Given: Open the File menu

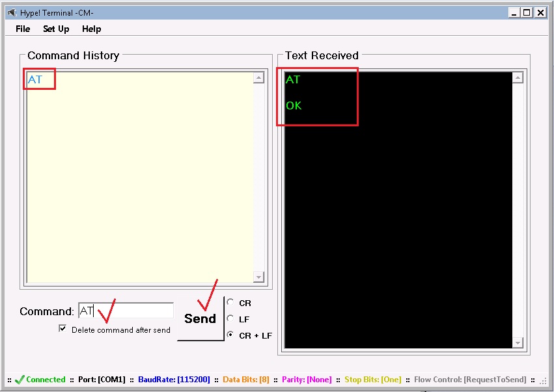Looking at the screenshot, I should point(22,29).
